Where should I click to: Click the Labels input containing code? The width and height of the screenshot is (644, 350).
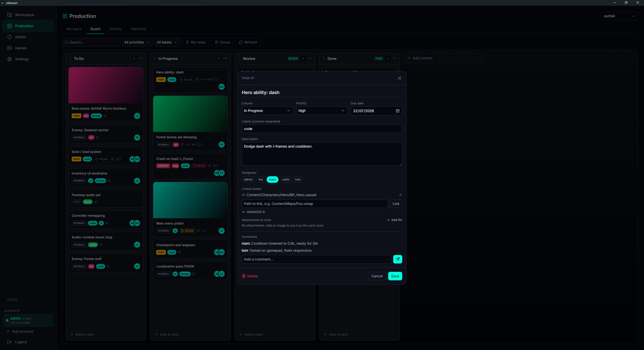[322, 129]
